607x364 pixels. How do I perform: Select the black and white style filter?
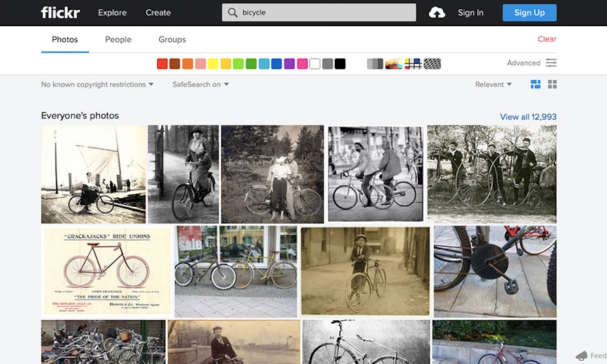[x=375, y=64]
